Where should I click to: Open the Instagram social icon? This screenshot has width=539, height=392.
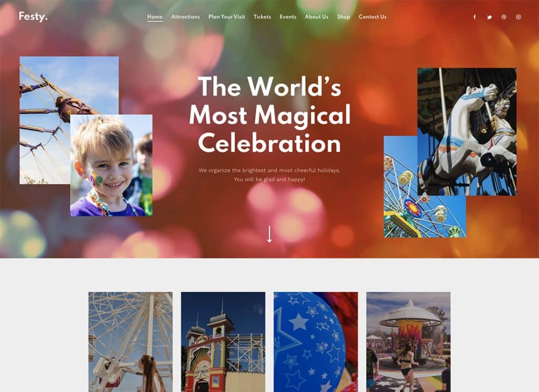click(x=518, y=17)
